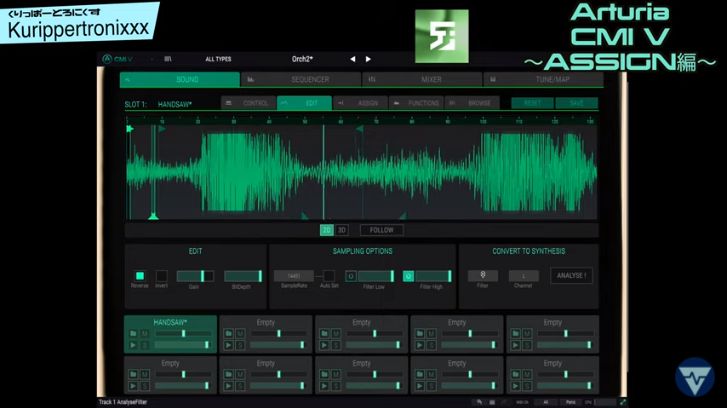The width and height of the screenshot is (727, 408).
Task: Toggle the Filter High power button
Action: [408, 276]
